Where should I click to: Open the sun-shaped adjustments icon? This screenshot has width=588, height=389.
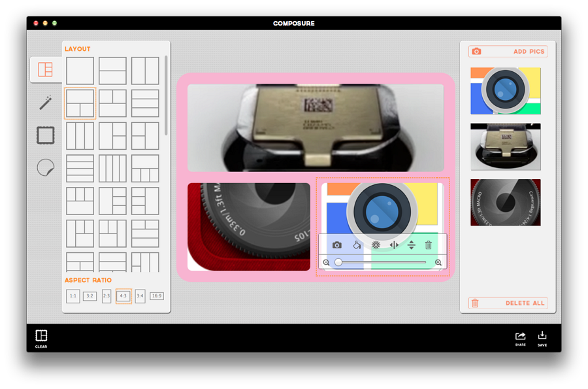pyautogui.click(x=376, y=245)
